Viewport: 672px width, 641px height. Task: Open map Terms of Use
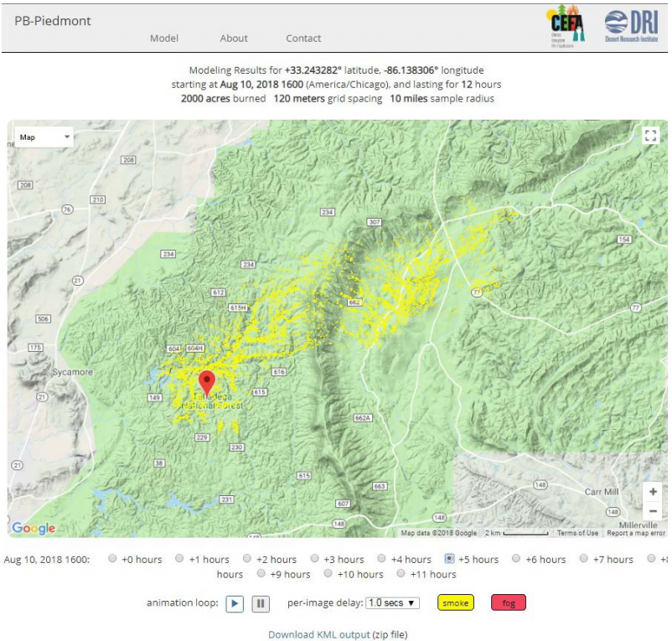point(577,533)
